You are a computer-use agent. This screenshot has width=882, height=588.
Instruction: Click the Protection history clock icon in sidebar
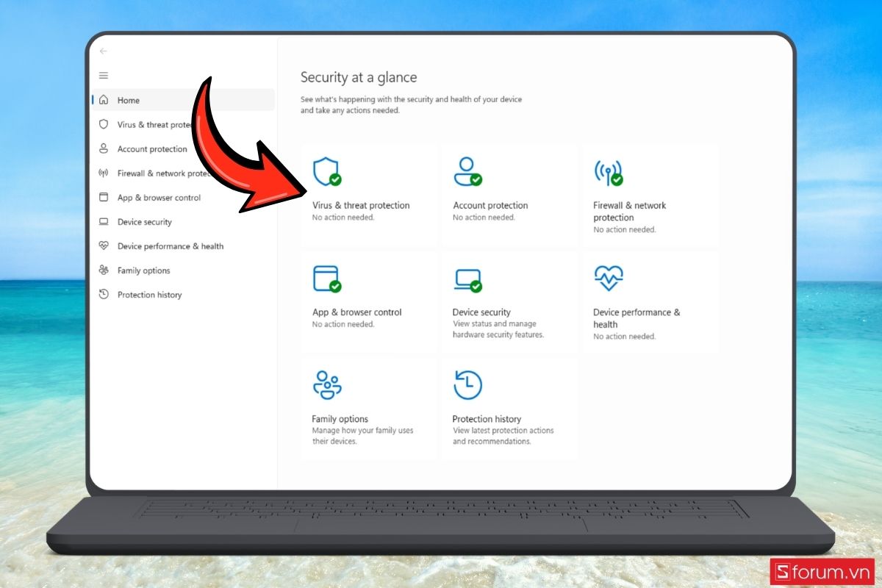[104, 295]
